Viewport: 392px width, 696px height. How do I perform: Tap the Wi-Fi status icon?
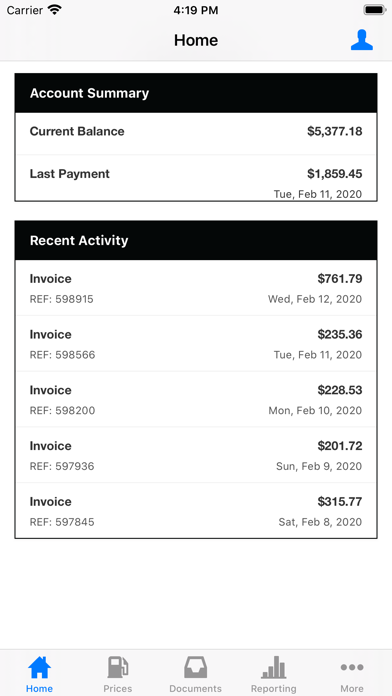(55, 10)
